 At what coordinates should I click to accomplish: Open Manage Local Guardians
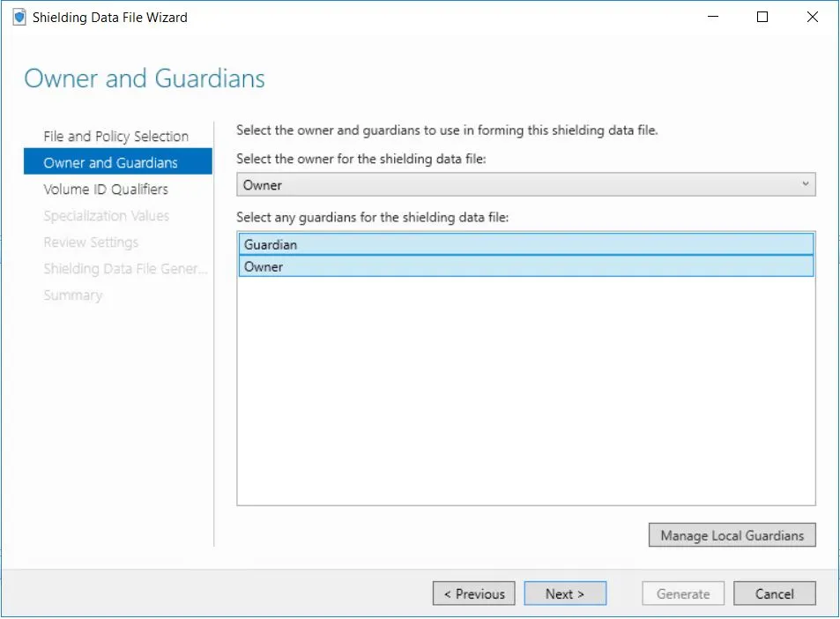tap(732, 535)
